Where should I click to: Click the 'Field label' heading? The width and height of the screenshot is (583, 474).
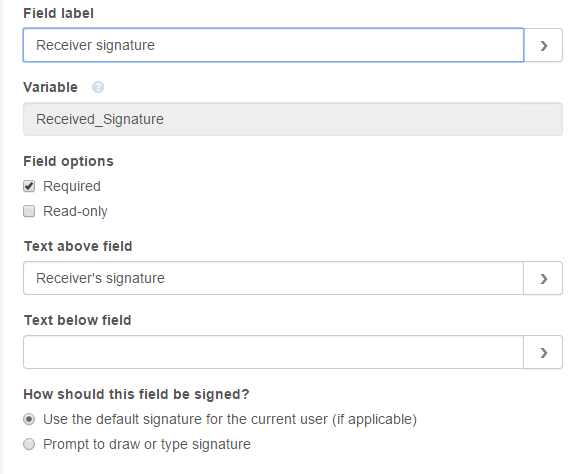point(58,13)
